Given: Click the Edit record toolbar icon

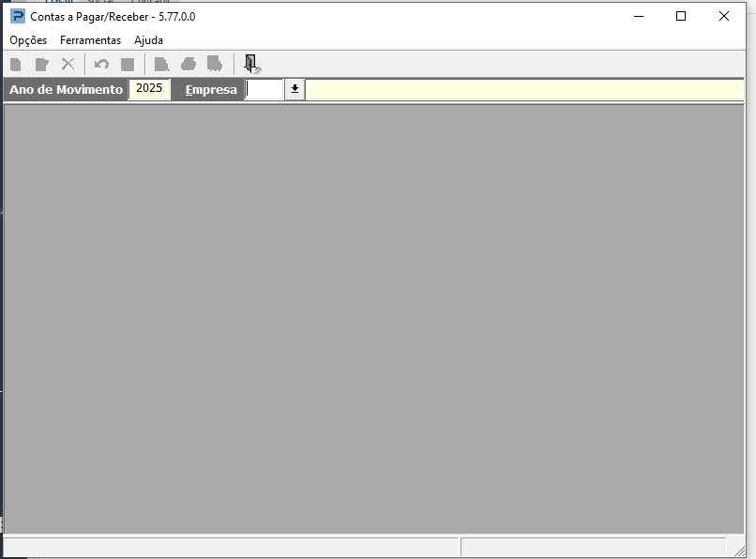Looking at the screenshot, I should 42,64.
